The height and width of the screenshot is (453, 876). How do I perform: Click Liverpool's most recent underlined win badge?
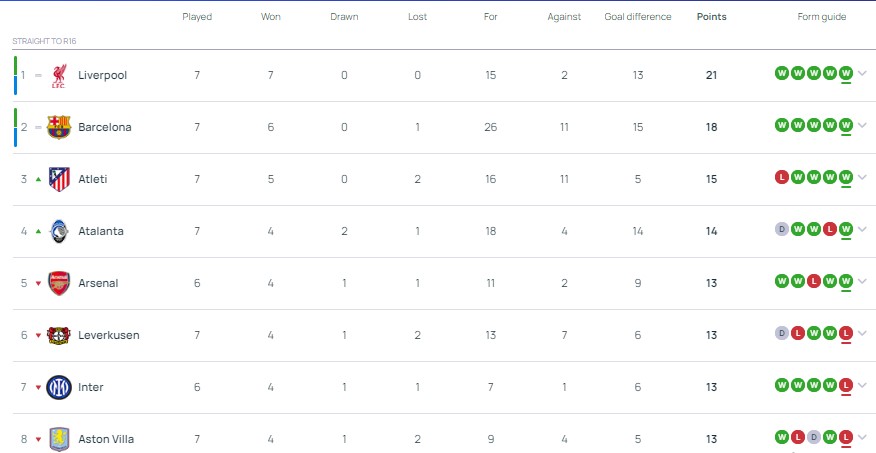coord(846,73)
